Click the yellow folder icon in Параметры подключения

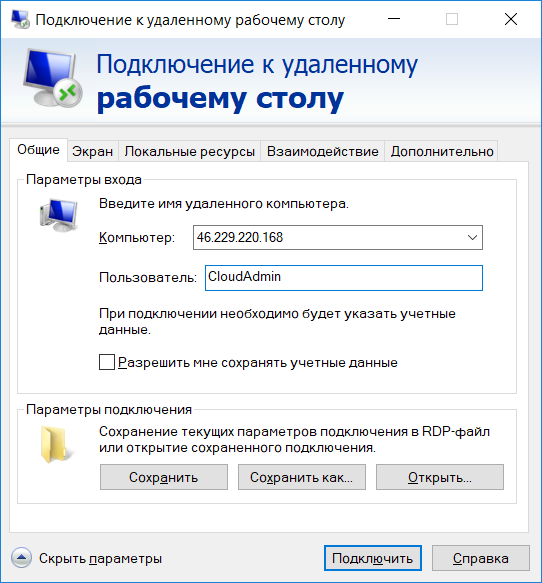[57, 444]
